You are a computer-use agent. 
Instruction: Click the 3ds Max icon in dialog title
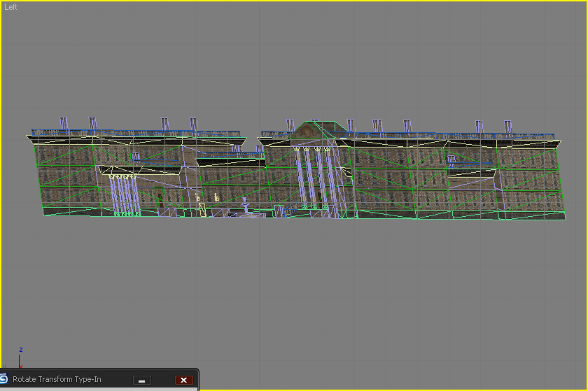pyautogui.click(x=4, y=379)
